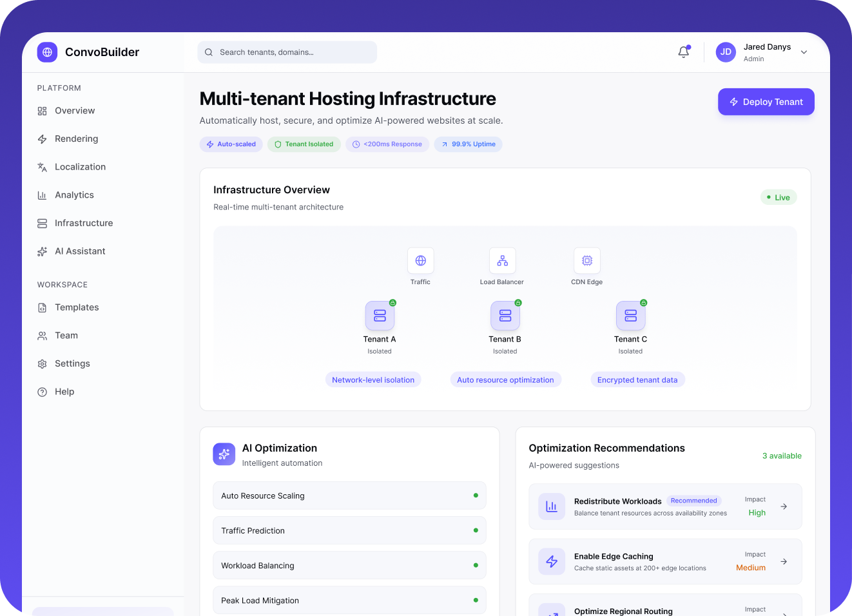Select the Tenant B server icon

(x=505, y=316)
